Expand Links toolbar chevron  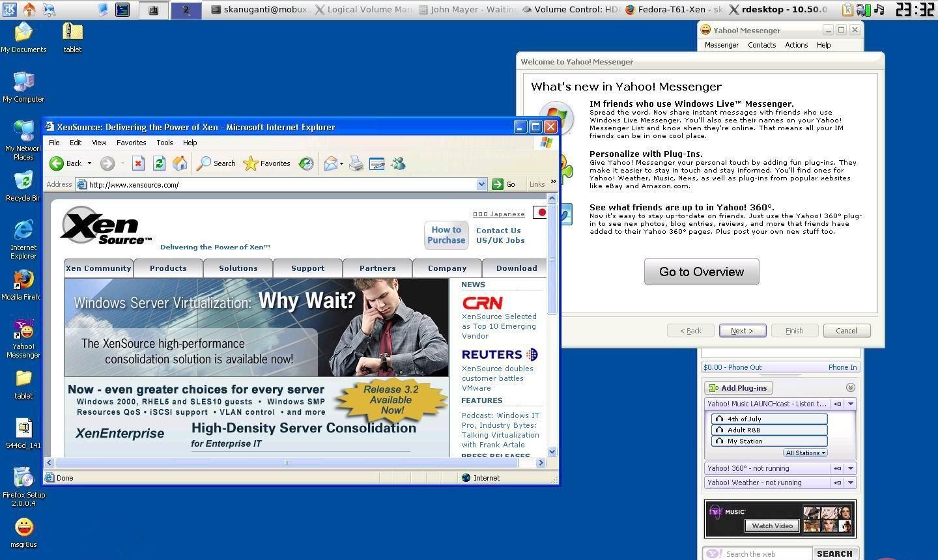[554, 182]
